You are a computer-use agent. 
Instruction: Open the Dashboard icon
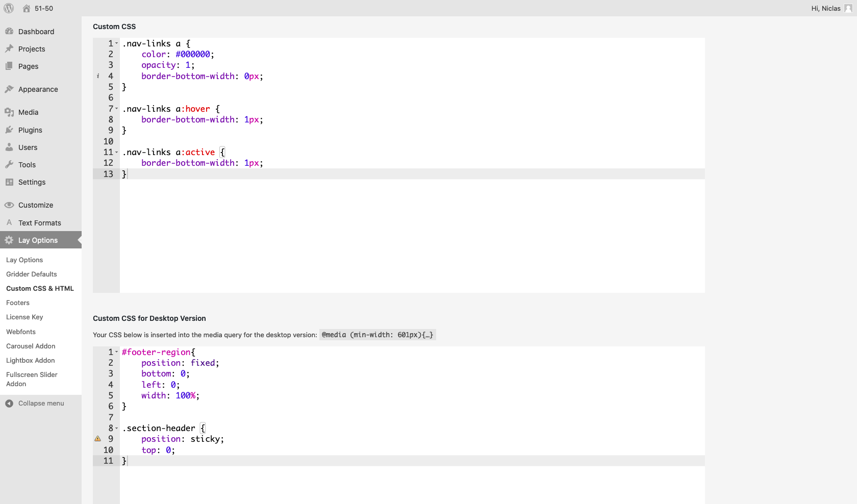point(10,31)
